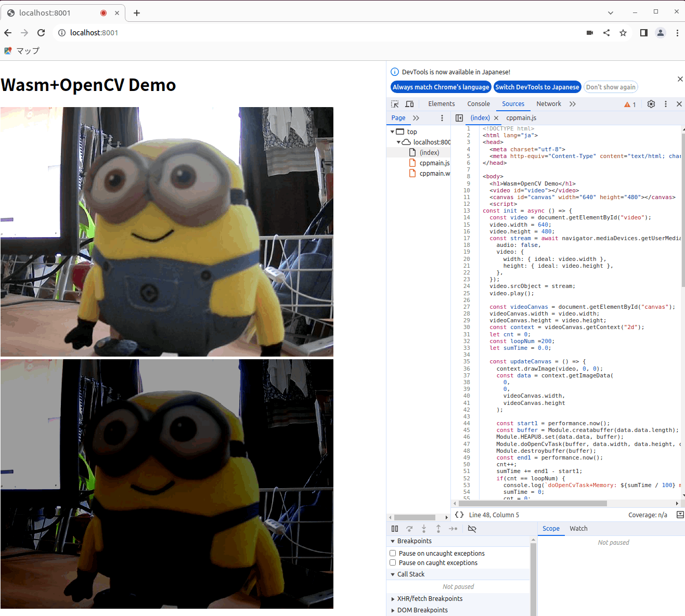Open the Elements tab
This screenshot has height=616, width=685.
coord(442,104)
